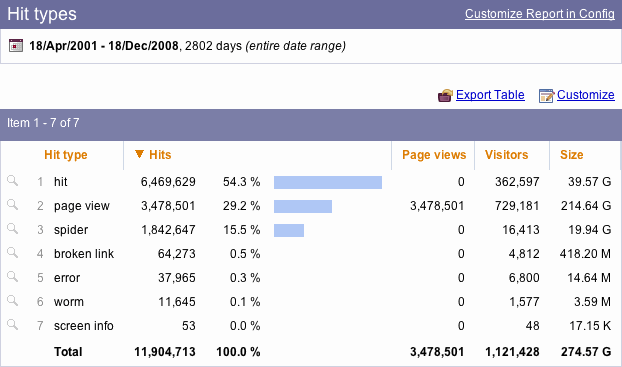Click the blue hits bar for 'hit'
Screen dimensions: 622x367
click(x=328, y=183)
